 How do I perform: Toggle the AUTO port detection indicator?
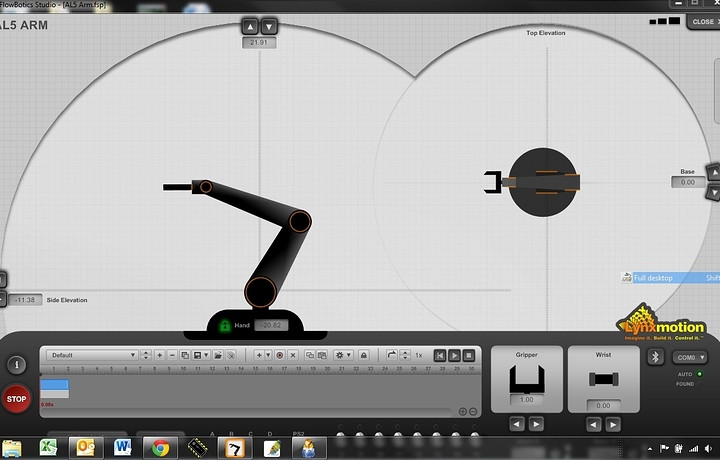coord(699,374)
